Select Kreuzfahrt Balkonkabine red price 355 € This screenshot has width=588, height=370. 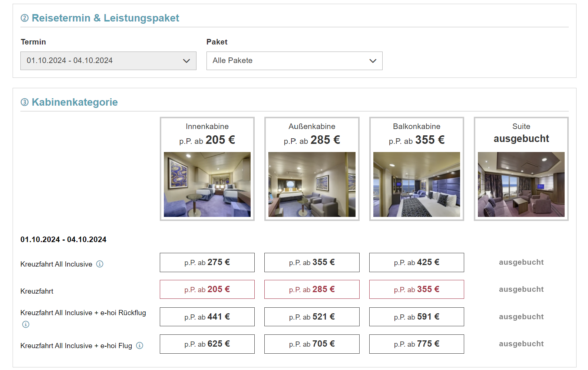417,290
